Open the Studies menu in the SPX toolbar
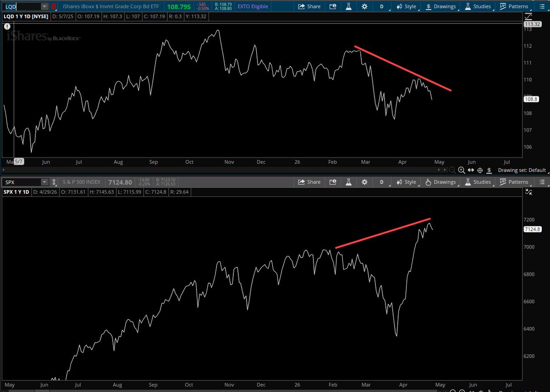 [x=478, y=182]
